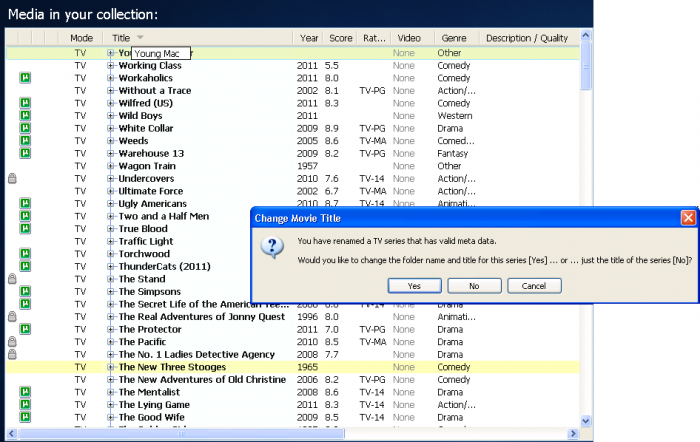Select the Wagon Train title
The width and height of the screenshot is (700, 442).
coord(147,166)
